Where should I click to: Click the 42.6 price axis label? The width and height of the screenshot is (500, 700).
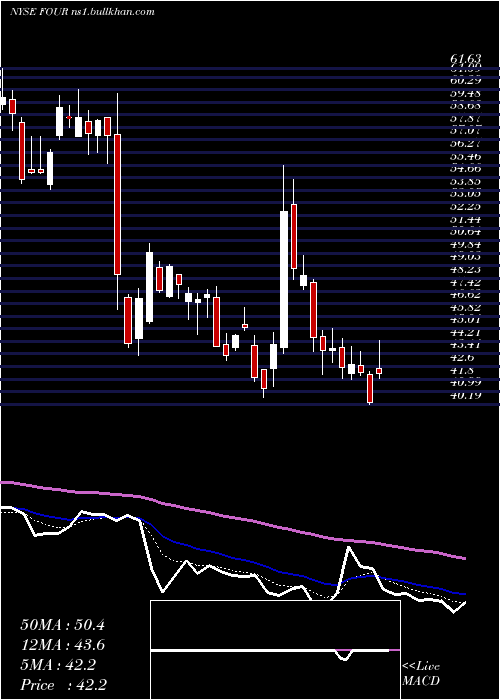[x=463, y=358]
